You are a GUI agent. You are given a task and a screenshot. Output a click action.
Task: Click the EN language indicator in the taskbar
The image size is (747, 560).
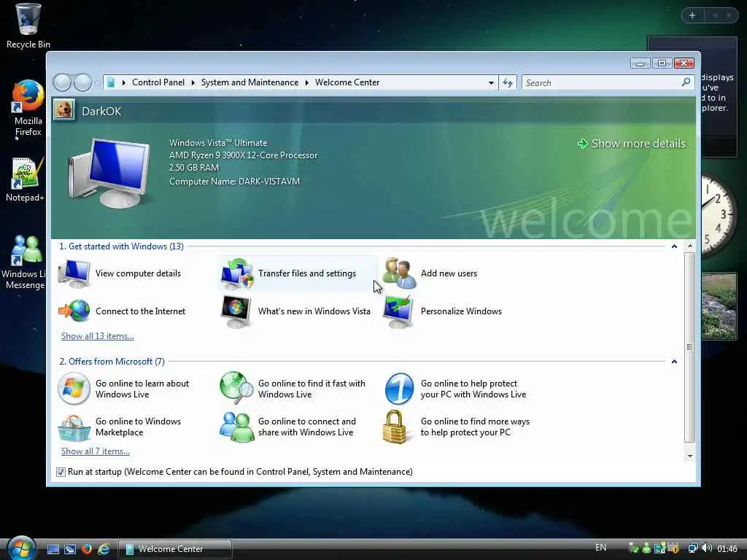601,548
